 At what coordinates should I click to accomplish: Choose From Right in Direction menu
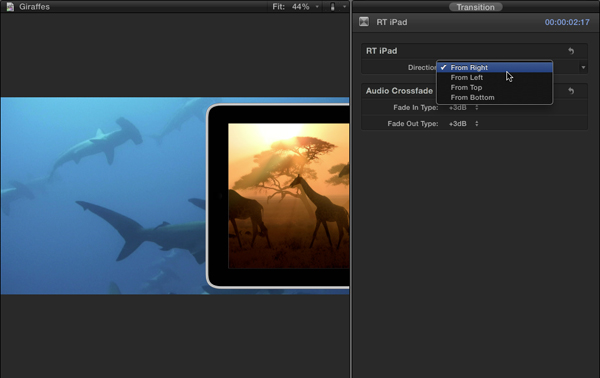coord(494,67)
